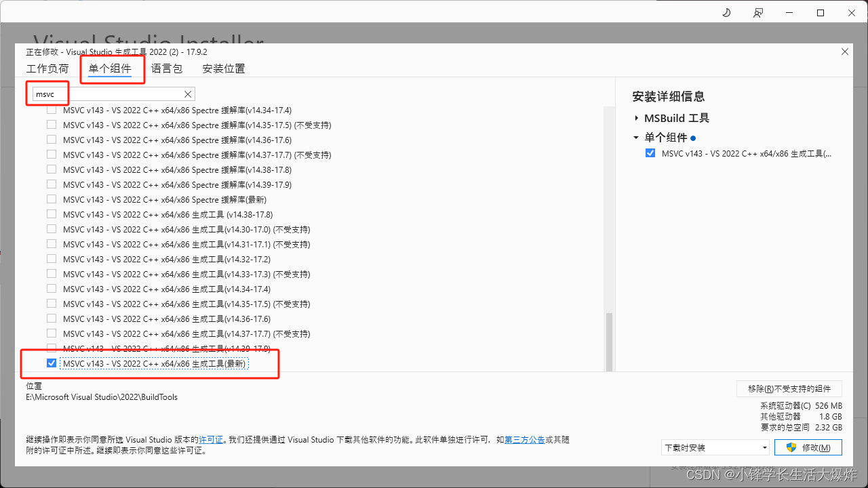This screenshot has width=868, height=488.
Task: Click the 安装详细信息 heading
Action: [x=669, y=96]
